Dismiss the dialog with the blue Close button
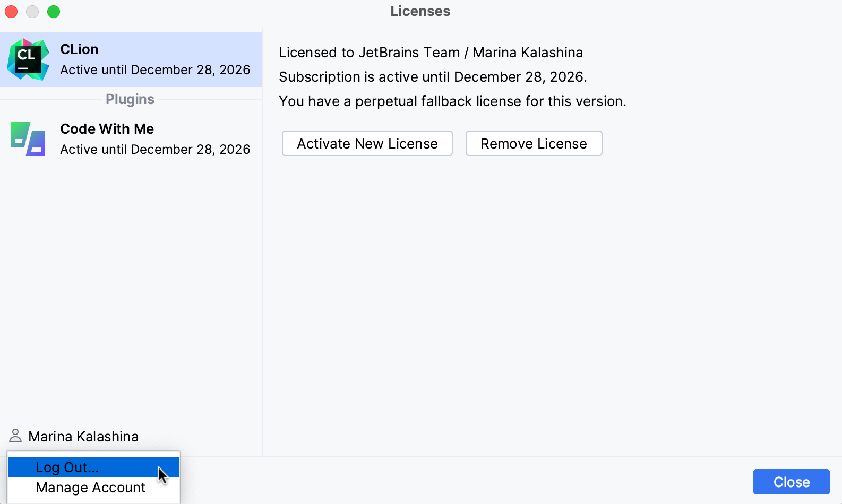The width and height of the screenshot is (842, 504). (x=791, y=482)
